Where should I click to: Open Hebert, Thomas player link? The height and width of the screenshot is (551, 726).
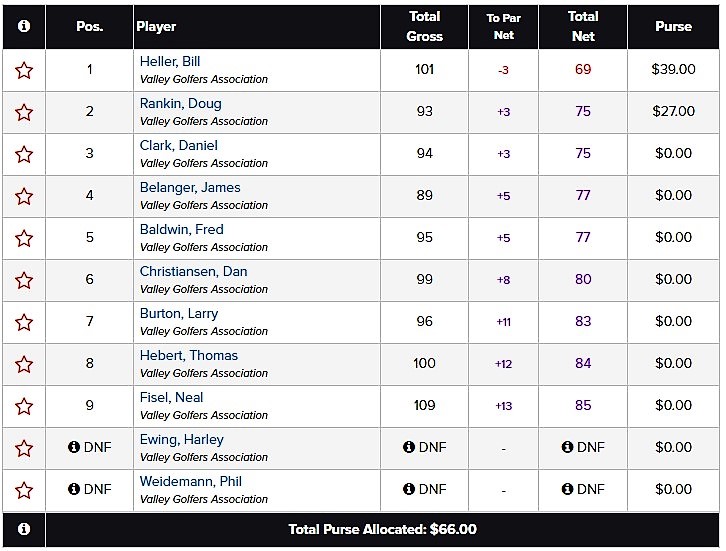coord(189,356)
